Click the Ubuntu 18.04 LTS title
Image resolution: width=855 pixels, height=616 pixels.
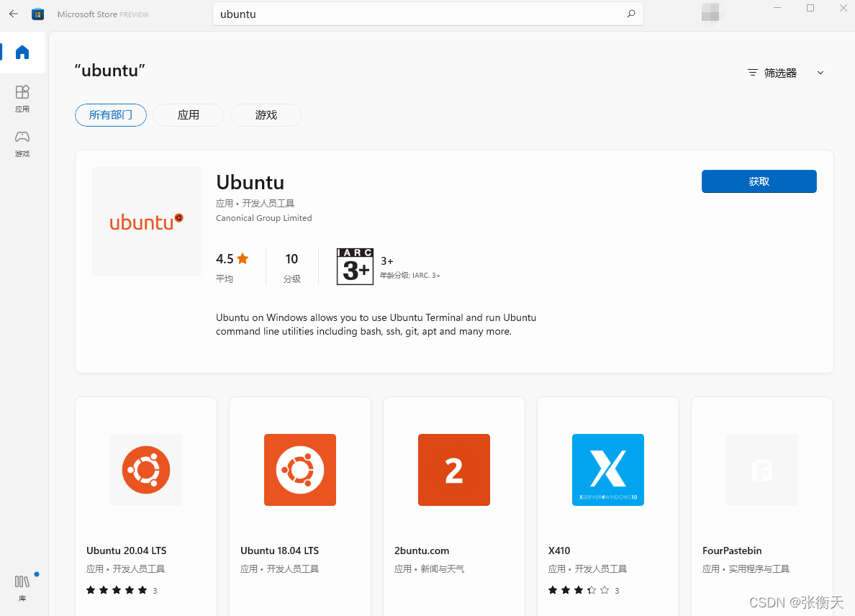(x=280, y=551)
